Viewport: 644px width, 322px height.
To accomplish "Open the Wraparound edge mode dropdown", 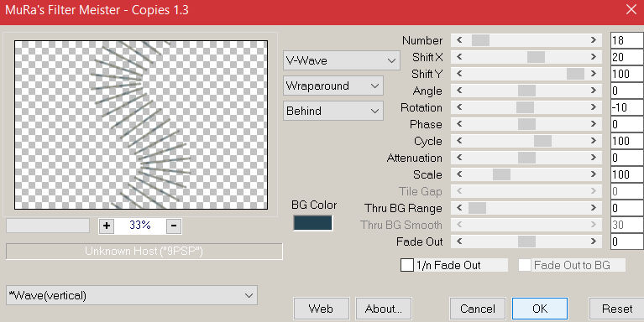I will click(x=333, y=86).
